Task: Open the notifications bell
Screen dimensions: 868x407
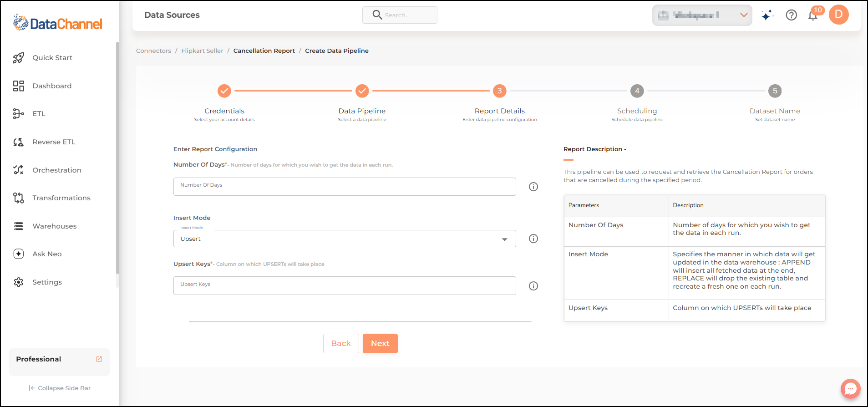Action: click(x=813, y=15)
